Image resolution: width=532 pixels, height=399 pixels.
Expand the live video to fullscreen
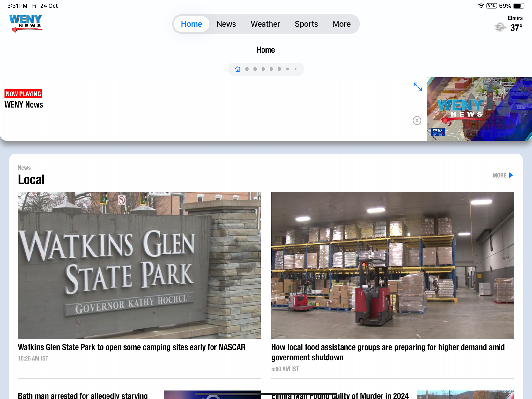(418, 87)
